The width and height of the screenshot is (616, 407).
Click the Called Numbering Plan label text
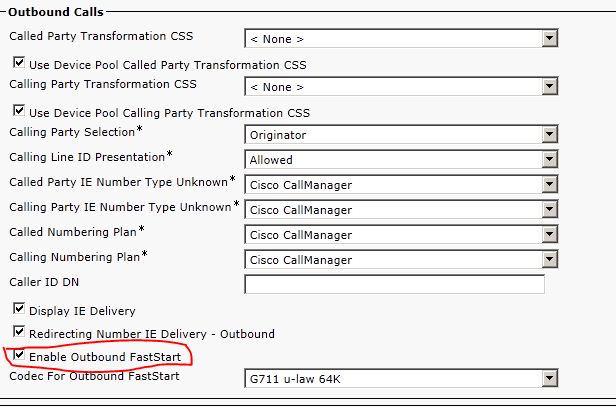point(71,232)
